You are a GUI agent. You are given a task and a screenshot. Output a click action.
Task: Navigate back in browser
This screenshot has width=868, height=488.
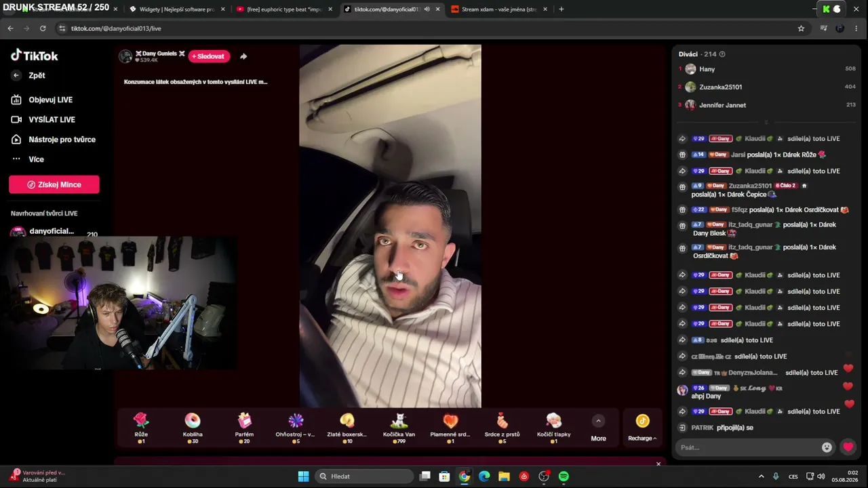(10, 28)
